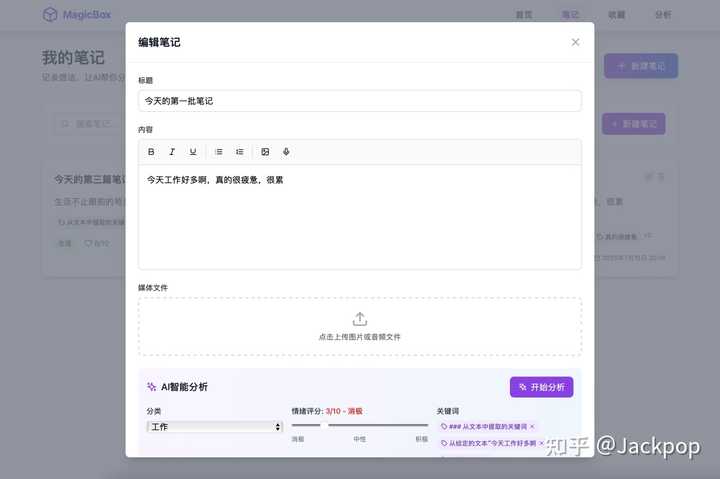Viewport: 720px width, 479px height.
Task: Open the 笔记 nav item
Action: click(570, 15)
